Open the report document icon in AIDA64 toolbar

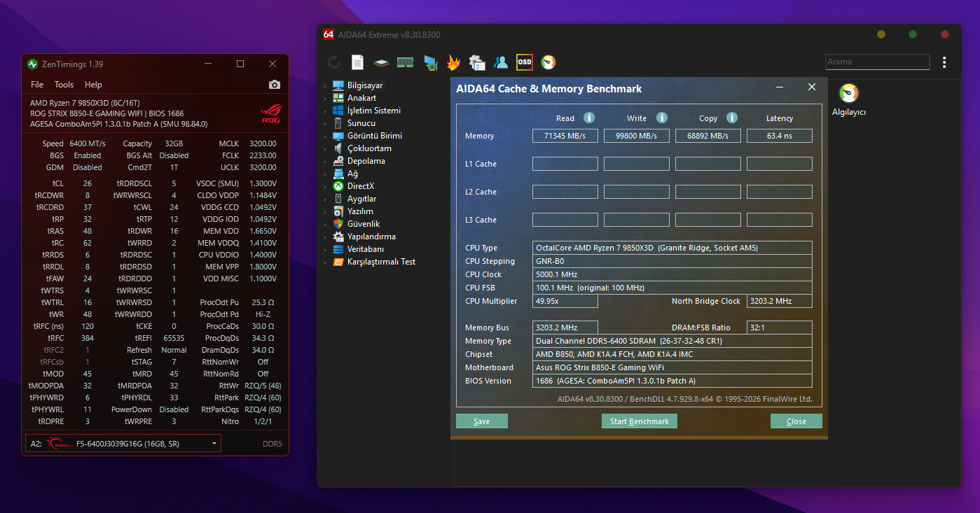(x=357, y=62)
